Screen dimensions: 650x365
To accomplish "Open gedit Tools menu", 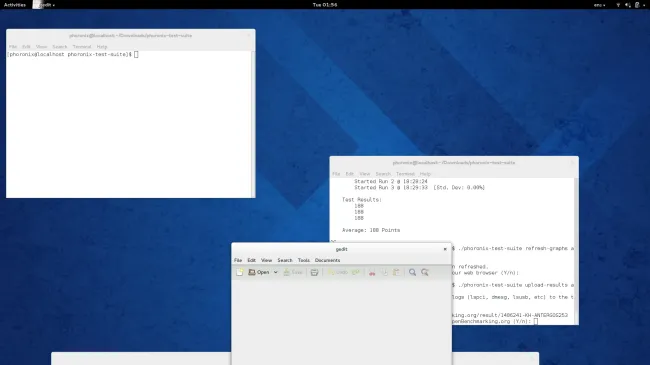I will coord(304,260).
